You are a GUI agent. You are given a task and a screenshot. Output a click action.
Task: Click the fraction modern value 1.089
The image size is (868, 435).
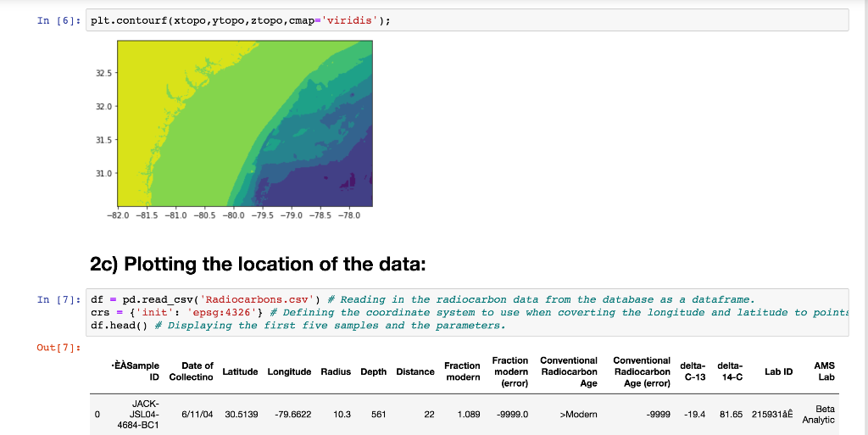(x=469, y=414)
